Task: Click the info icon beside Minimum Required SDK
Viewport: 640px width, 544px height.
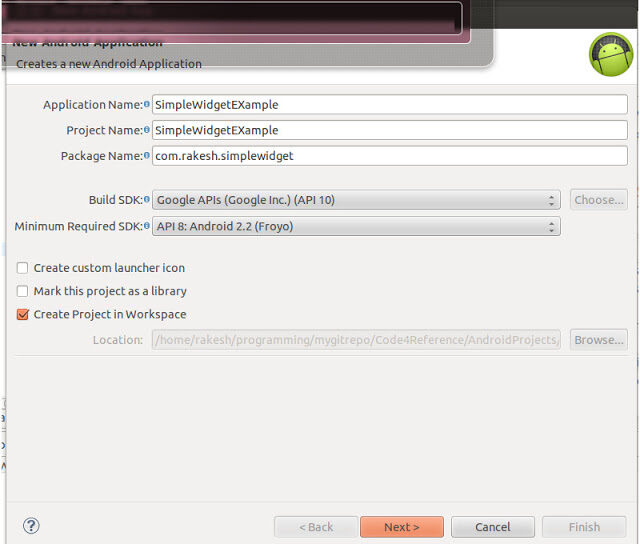Action: [x=147, y=226]
